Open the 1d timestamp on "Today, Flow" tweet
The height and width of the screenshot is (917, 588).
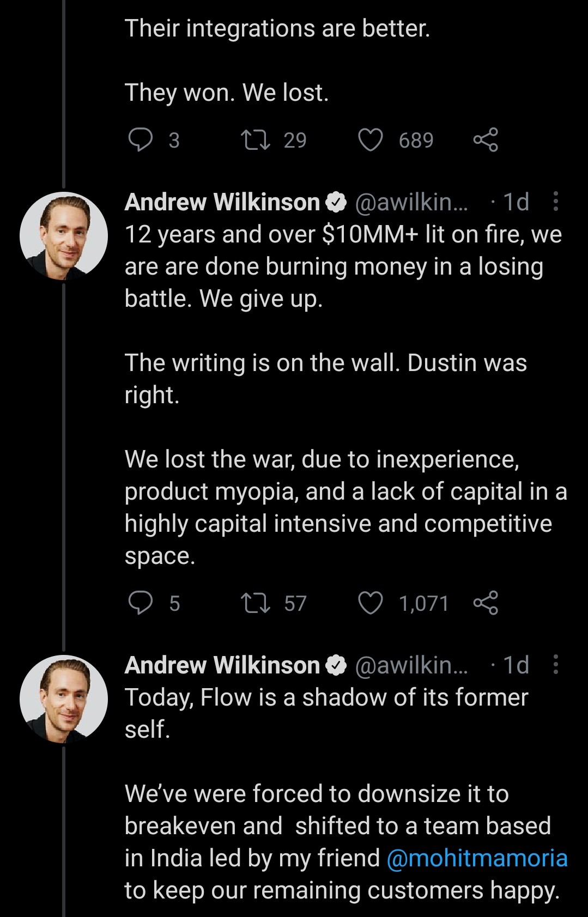tap(516, 665)
